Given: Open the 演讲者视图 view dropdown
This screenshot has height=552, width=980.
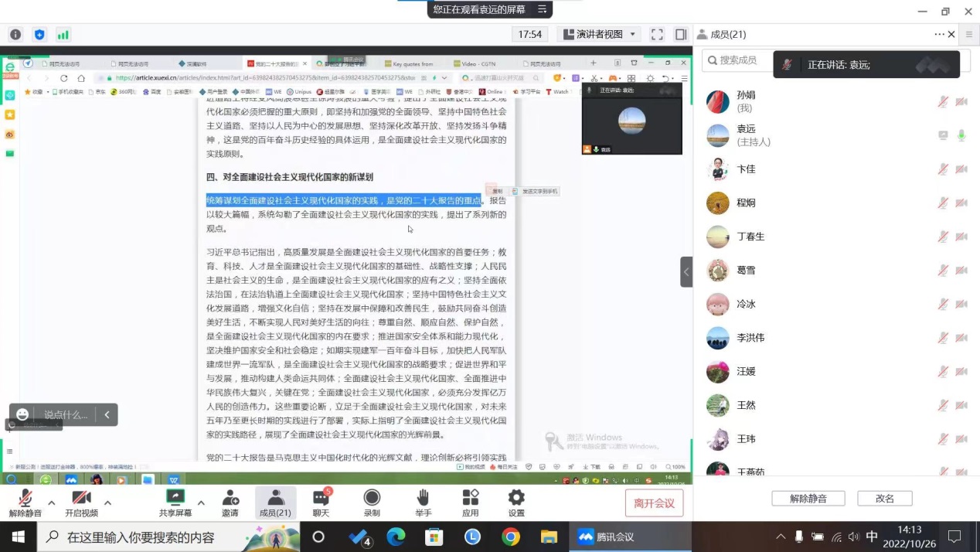Looking at the screenshot, I should [x=600, y=35].
